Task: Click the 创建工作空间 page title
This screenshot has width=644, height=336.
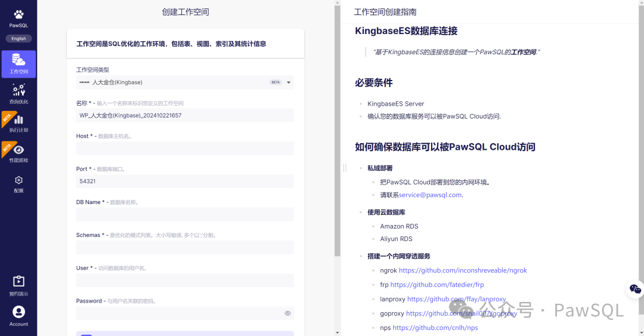Action: (x=185, y=12)
